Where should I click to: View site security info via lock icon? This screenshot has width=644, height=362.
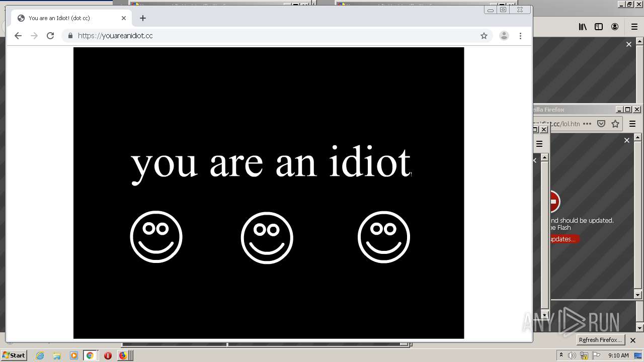click(70, 36)
